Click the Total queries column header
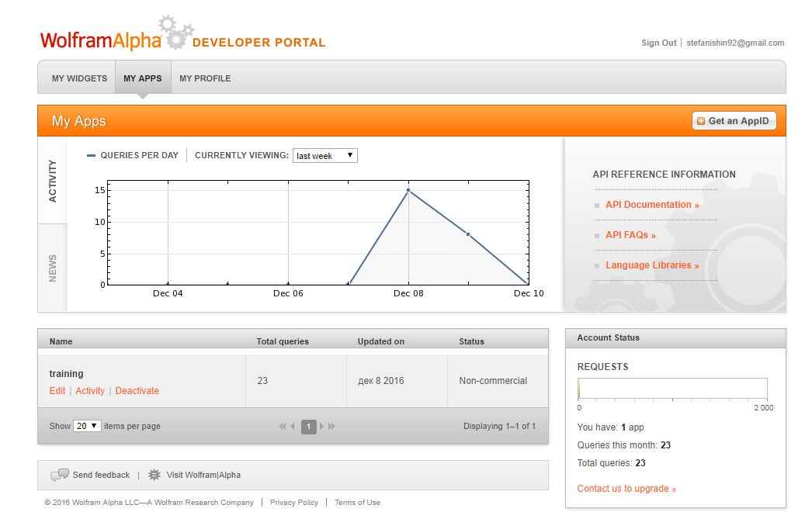812x512 pixels. (283, 341)
